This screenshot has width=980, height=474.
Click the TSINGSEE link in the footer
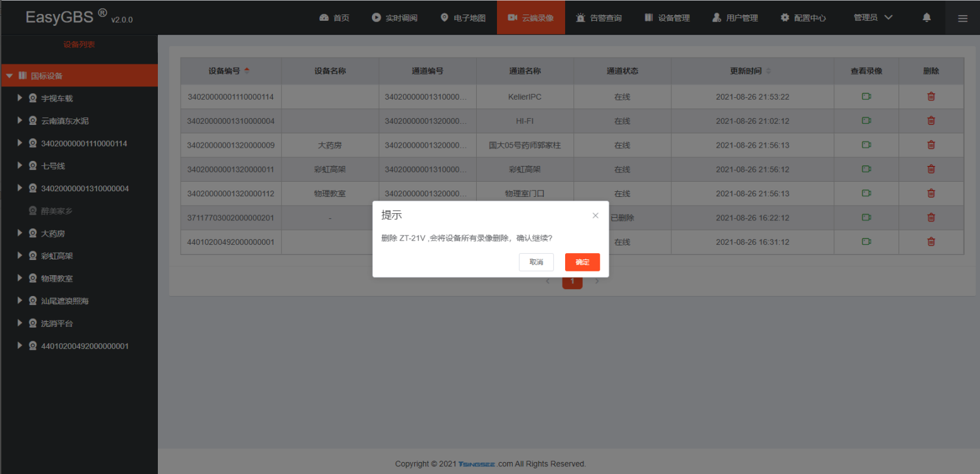click(x=476, y=464)
